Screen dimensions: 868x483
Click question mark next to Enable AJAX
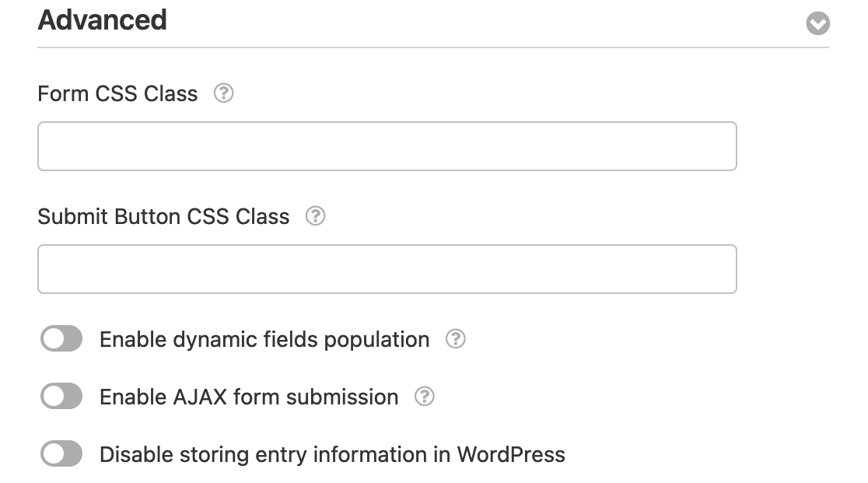(x=424, y=397)
